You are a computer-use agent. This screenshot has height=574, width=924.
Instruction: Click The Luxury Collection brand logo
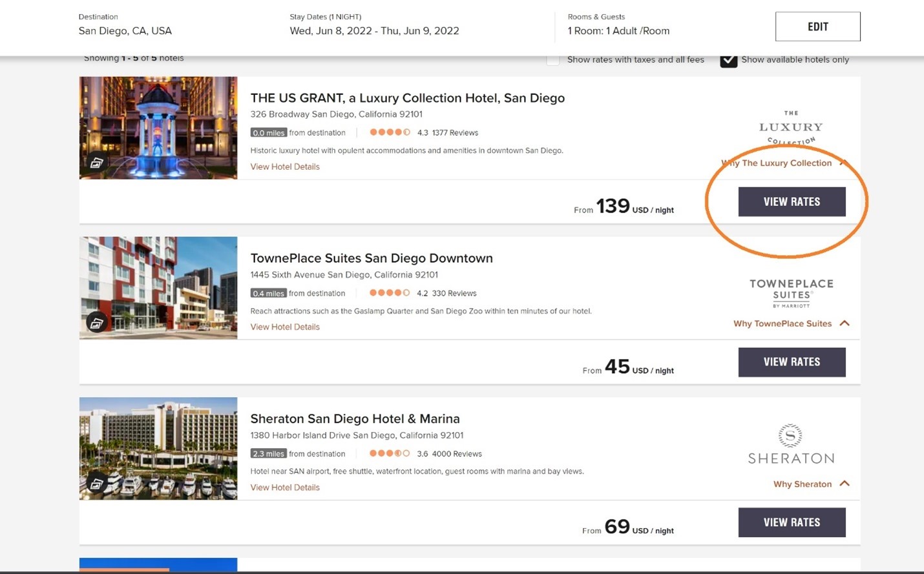click(791, 128)
